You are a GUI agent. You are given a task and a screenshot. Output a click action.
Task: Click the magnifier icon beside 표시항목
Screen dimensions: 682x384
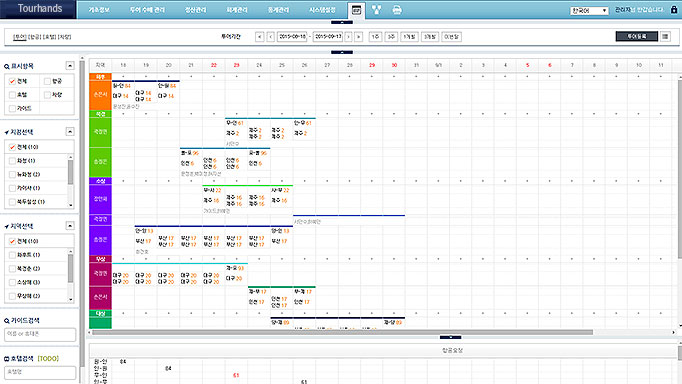tap(7, 67)
